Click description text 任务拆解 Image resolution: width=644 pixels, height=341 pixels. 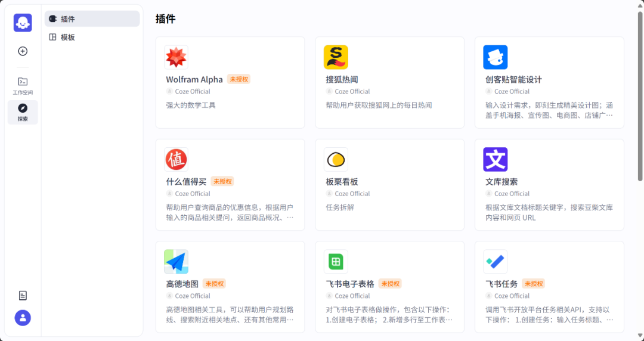coord(340,207)
